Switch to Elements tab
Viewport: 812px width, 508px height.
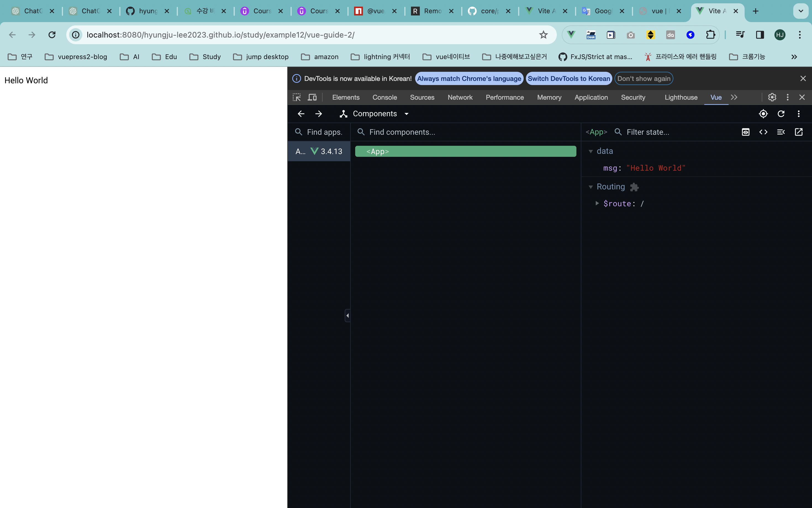346,97
